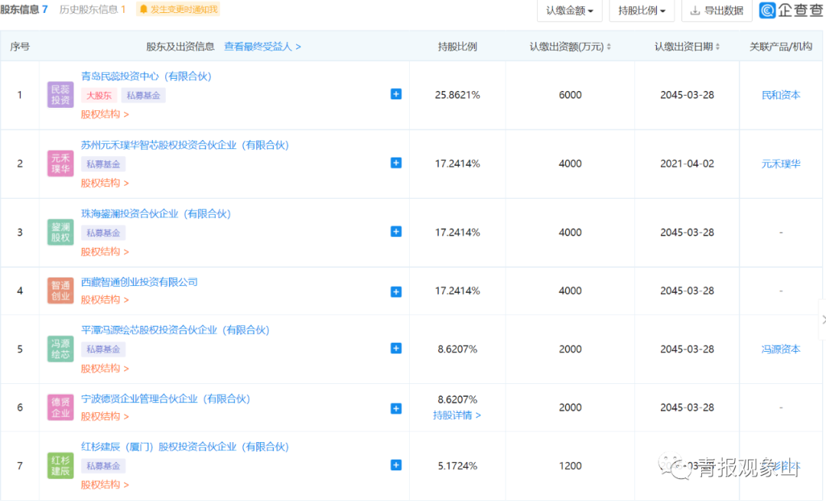Image resolution: width=826 pixels, height=504 pixels.
Task: Open 珠海鋆澜投资合伙企业 link
Action: pyautogui.click(x=156, y=214)
